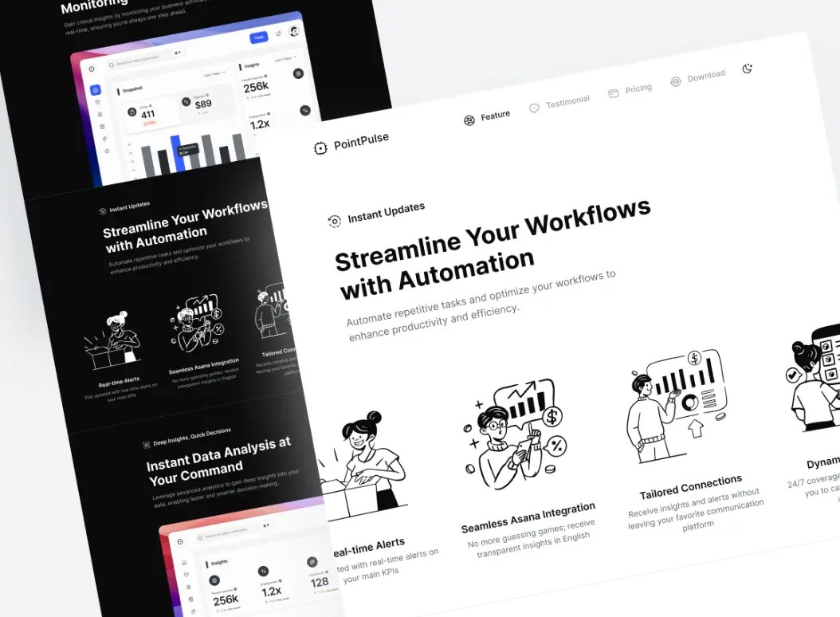
Task: Click the Pricing card icon
Action: 614,93
